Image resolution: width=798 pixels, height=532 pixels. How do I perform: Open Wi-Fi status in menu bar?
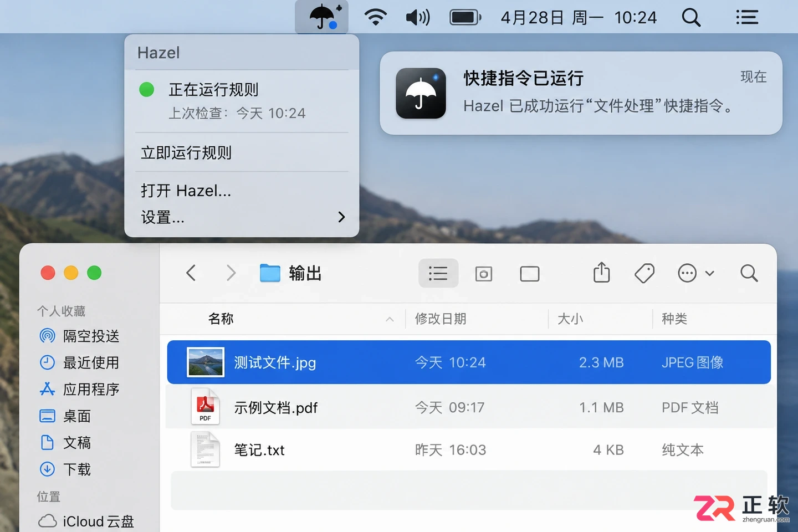376,17
